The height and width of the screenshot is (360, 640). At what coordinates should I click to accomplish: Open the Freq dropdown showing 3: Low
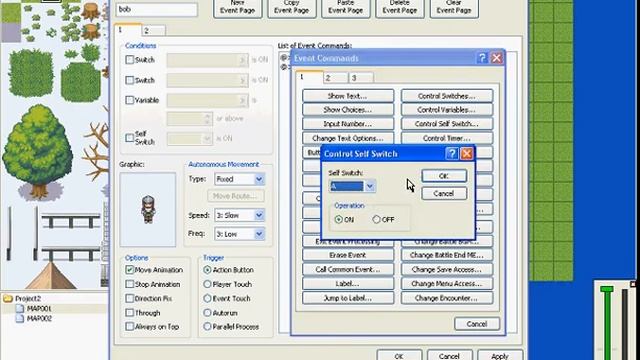point(259,234)
